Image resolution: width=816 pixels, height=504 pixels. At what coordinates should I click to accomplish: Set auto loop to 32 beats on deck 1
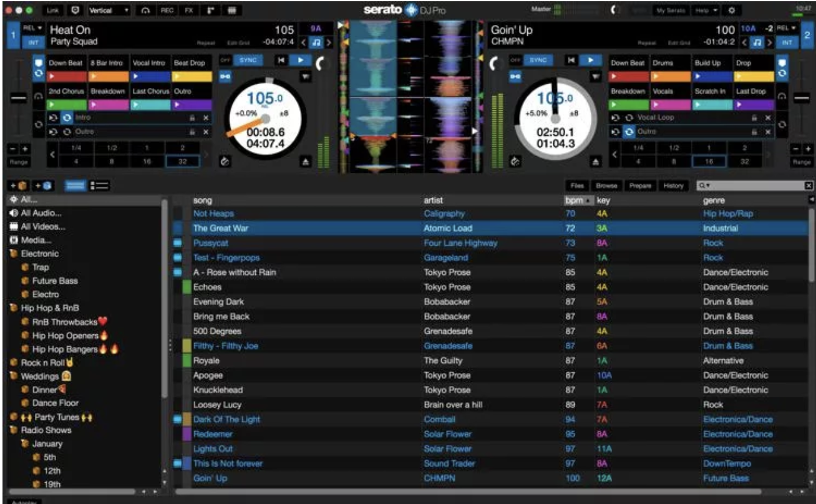click(x=183, y=161)
